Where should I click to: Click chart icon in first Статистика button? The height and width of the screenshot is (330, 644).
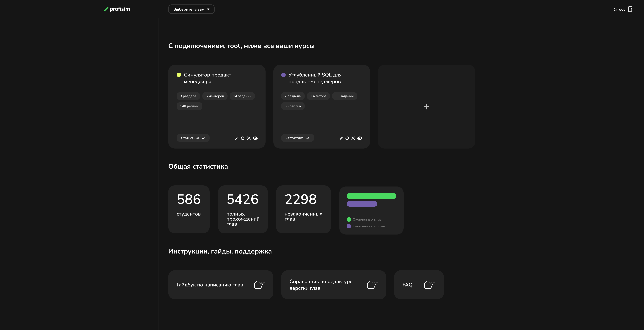click(203, 138)
